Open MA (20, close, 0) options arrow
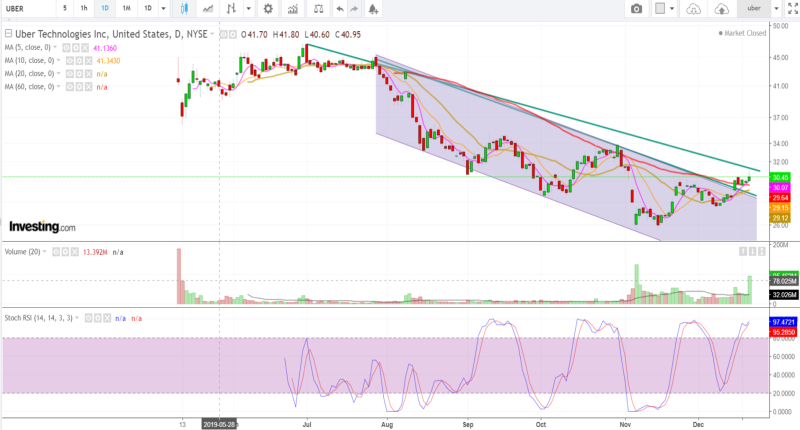The width and height of the screenshot is (800, 430). pyautogui.click(x=59, y=73)
